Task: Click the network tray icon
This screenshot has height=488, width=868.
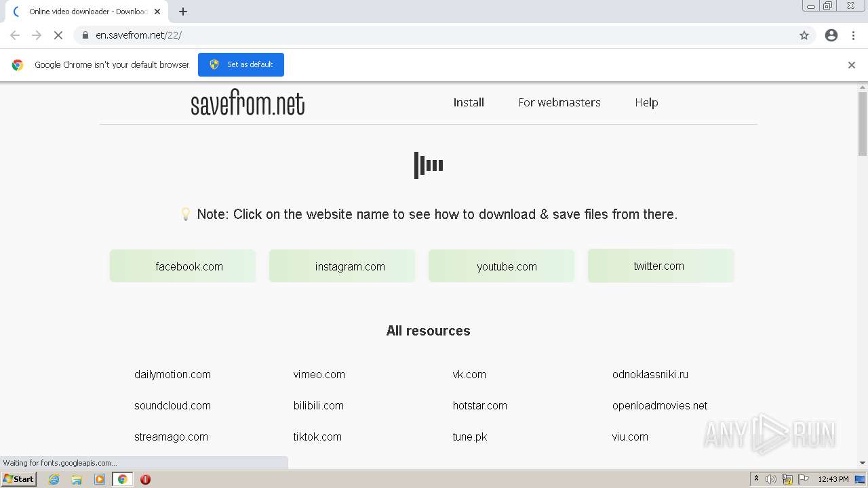Action: coord(787,479)
